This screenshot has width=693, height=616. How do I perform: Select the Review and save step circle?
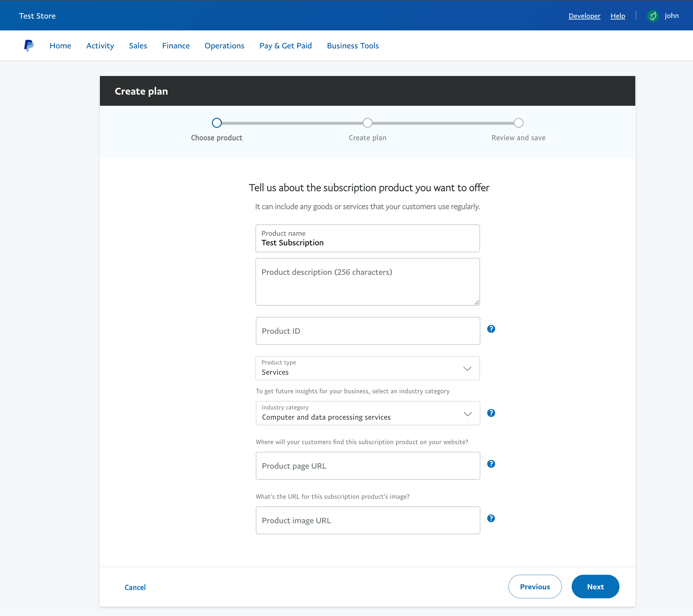pyautogui.click(x=518, y=123)
